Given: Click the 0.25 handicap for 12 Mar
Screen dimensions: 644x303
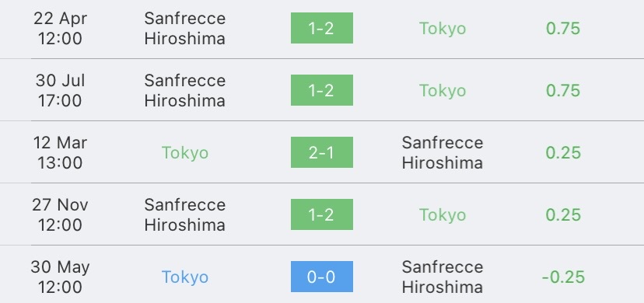Looking at the screenshot, I should click(x=562, y=152).
